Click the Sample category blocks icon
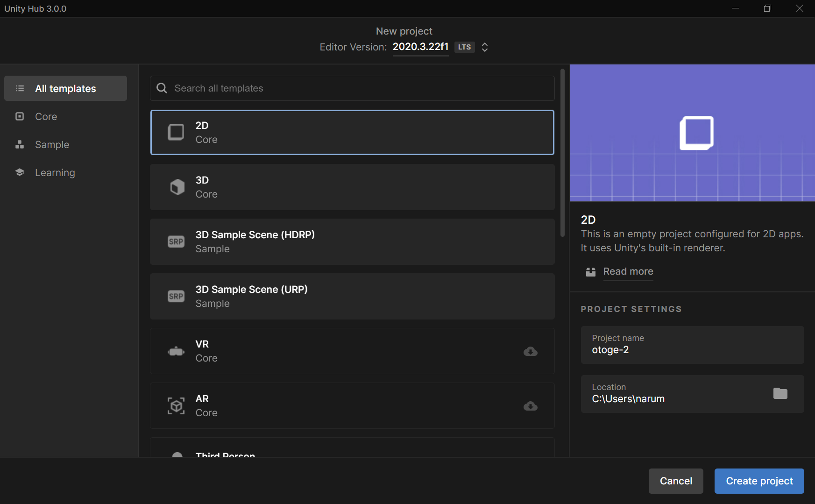Screen dimensions: 815x504 tap(20, 144)
